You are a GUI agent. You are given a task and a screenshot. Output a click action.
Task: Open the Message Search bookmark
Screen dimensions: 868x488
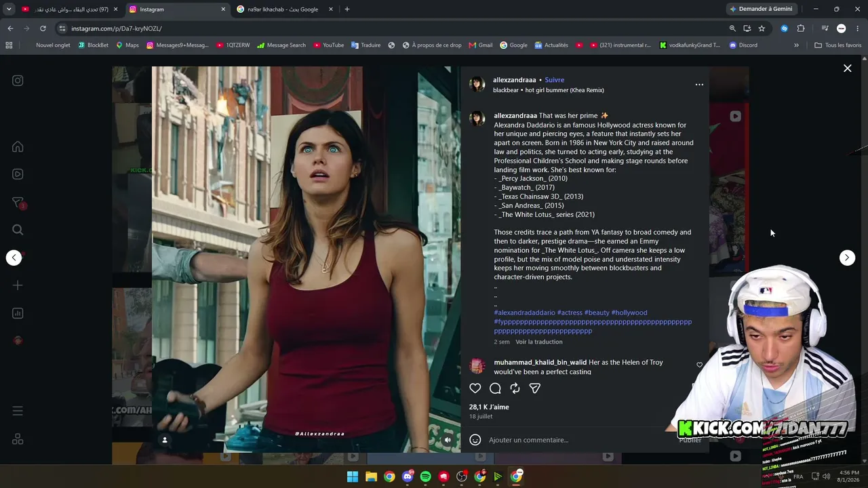click(x=281, y=45)
